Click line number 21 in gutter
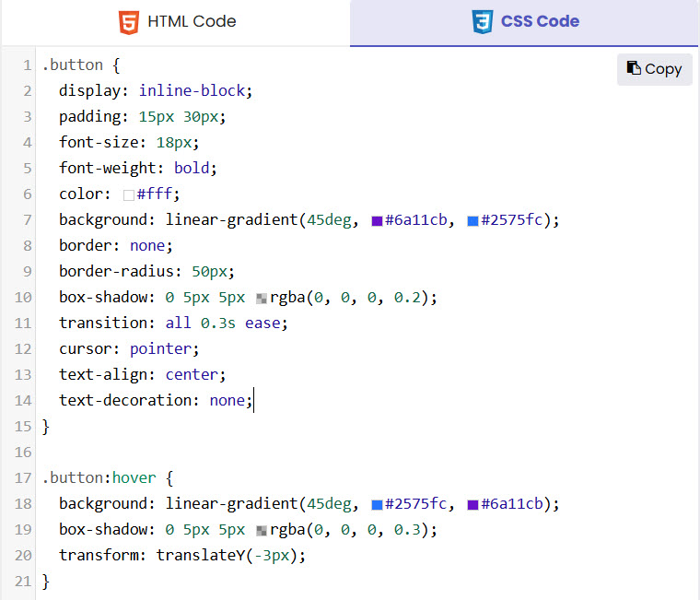 click(23, 582)
